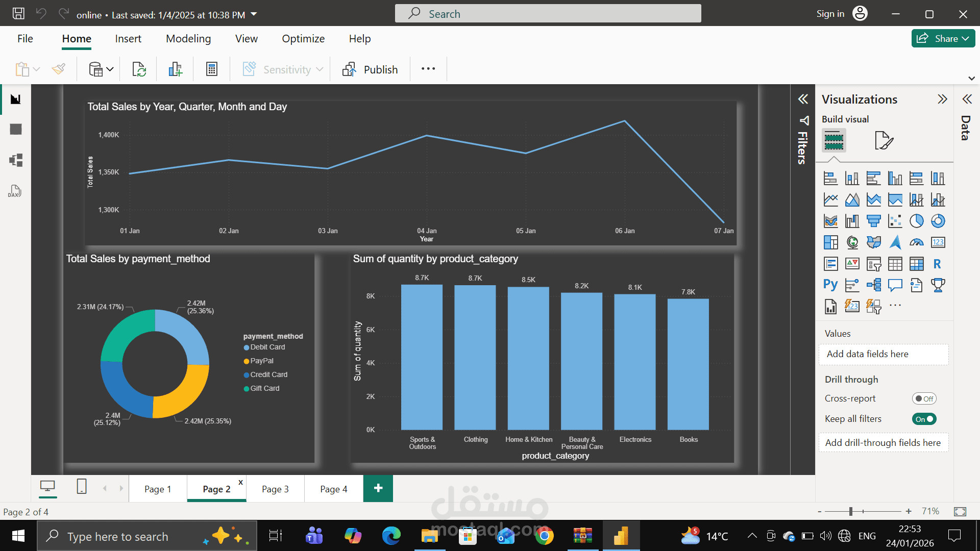980x551 pixels.
Task: Switch to mobile layout icon
Action: click(82, 486)
